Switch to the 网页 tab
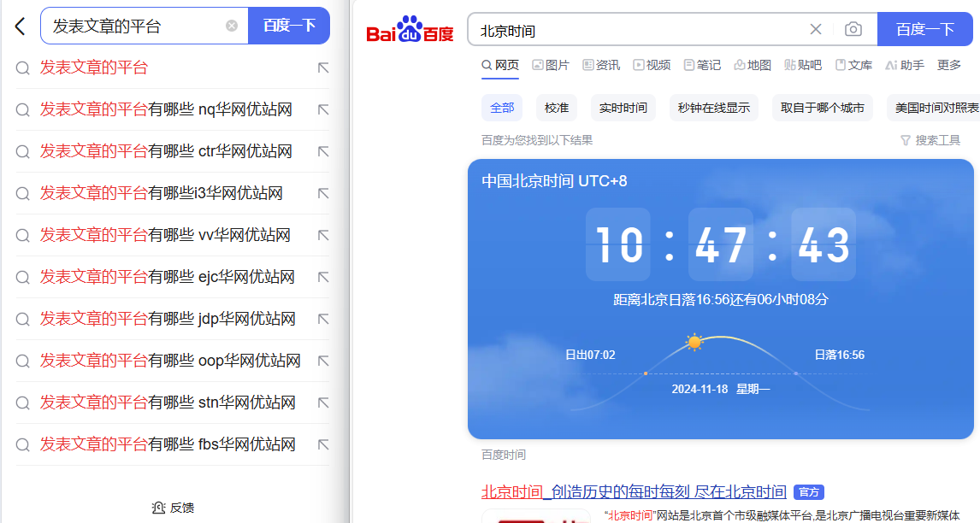This screenshot has height=523, width=980. pyautogui.click(x=500, y=65)
